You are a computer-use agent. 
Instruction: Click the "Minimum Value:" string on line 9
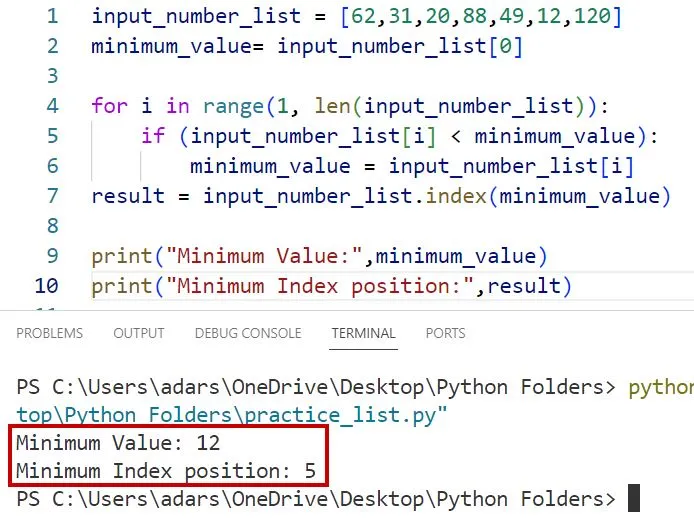tap(265, 256)
